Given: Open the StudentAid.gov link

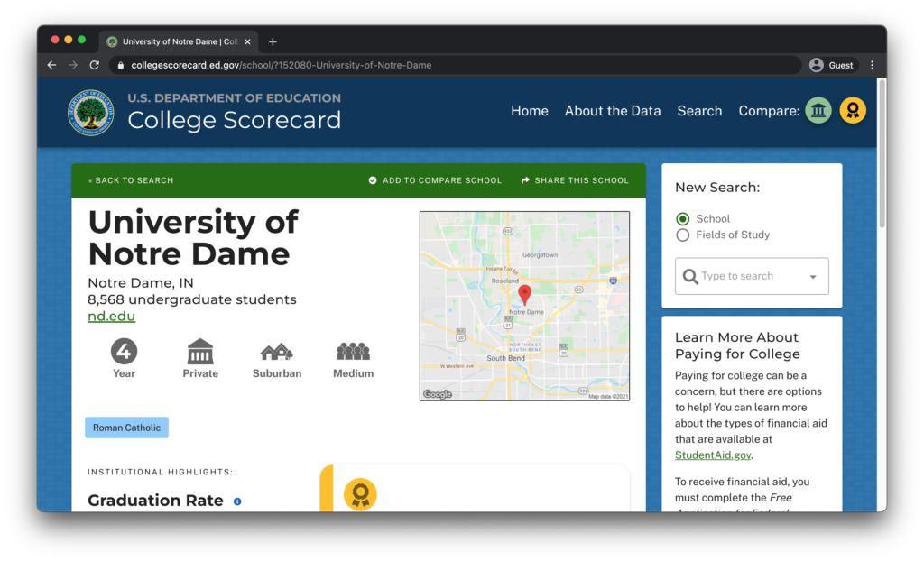Looking at the screenshot, I should point(713,455).
